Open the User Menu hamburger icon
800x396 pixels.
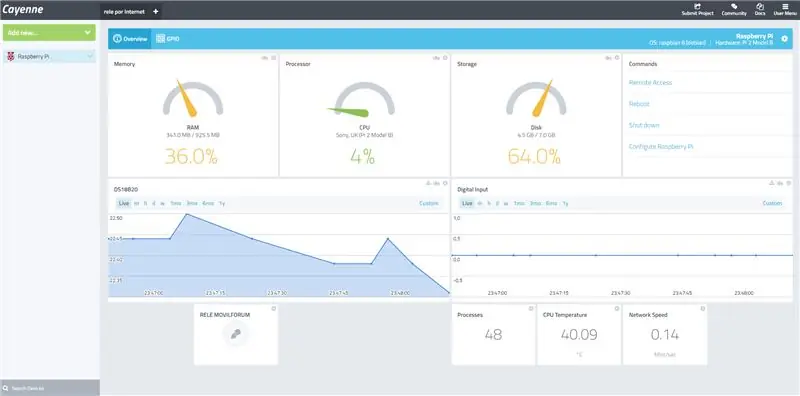785,7
